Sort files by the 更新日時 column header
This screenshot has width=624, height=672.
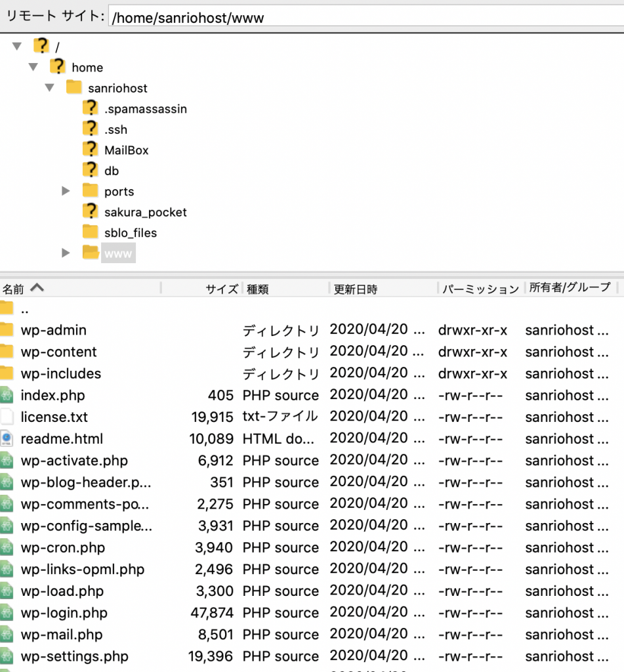click(356, 289)
